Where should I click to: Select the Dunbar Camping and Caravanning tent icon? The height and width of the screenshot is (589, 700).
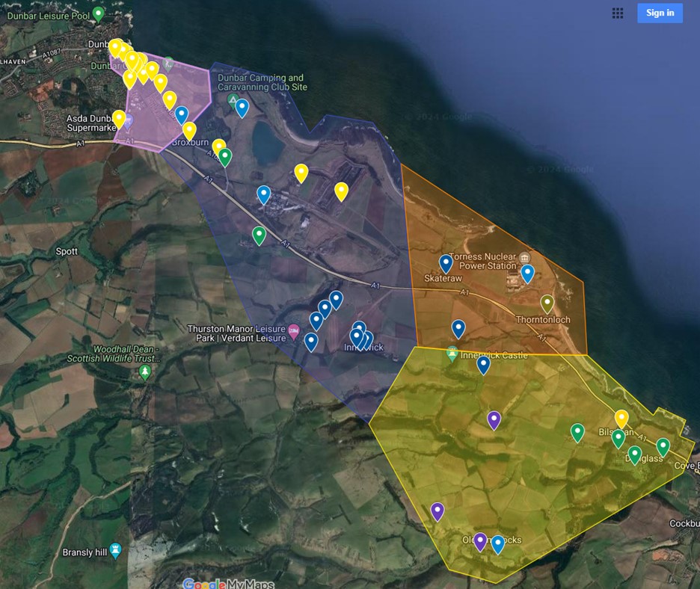pyautogui.click(x=233, y=100)
